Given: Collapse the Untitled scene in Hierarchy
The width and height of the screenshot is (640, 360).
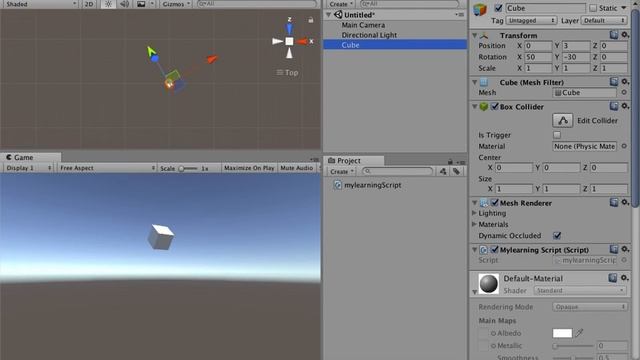Looking at the screenshot, I should 328,15.
